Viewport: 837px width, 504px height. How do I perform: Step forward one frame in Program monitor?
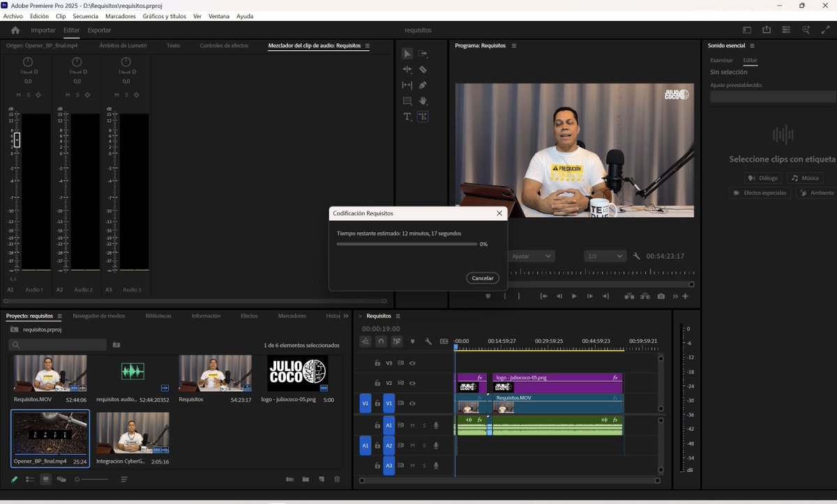tap(590, 296)
